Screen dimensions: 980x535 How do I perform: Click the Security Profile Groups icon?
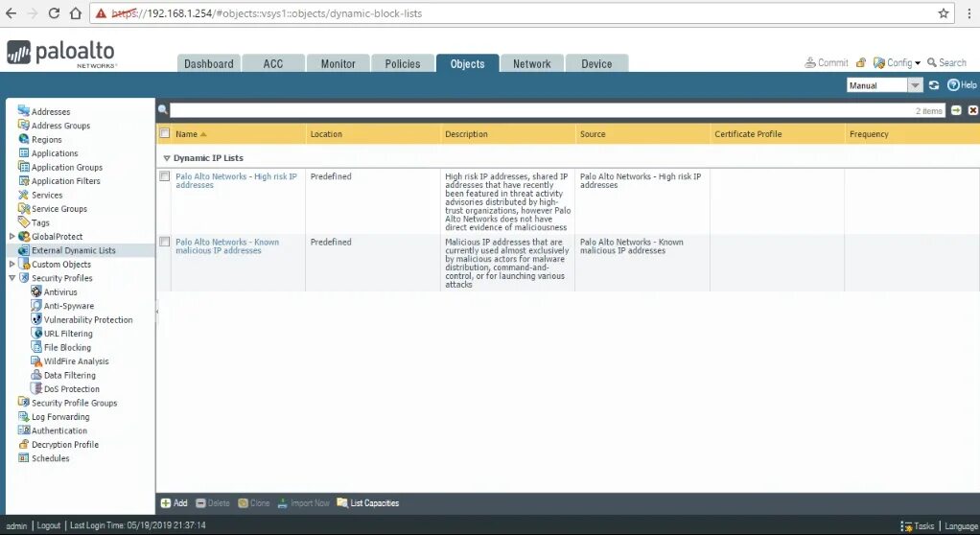tap(24, 403)
